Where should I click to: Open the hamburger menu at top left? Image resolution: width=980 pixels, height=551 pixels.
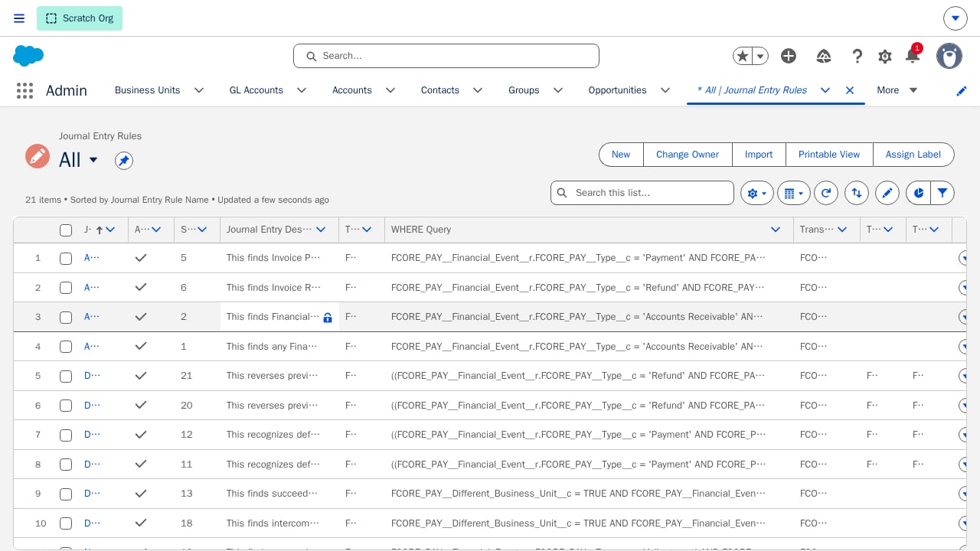19,18
